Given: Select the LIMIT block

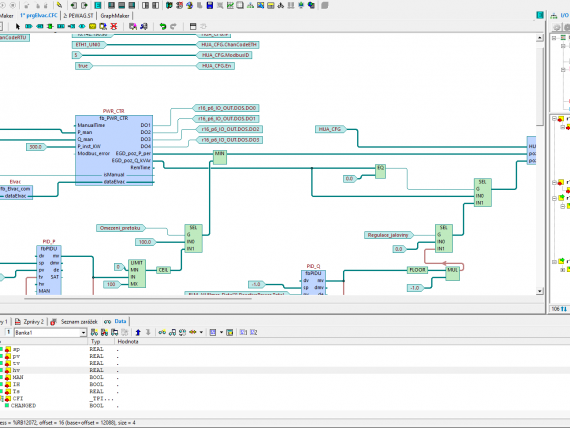Looking at the screenshot, I should (x=137, y=273).
